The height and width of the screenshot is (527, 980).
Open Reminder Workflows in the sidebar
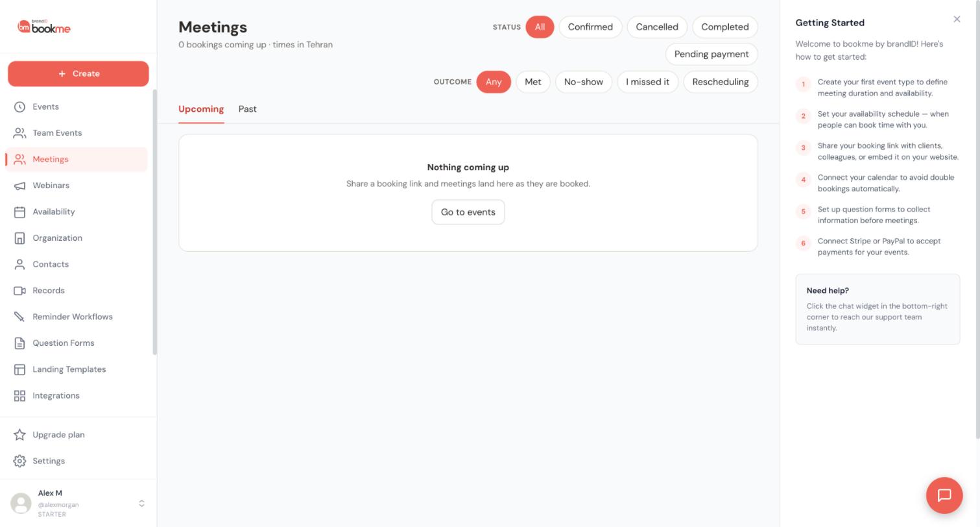coord(77,317)
